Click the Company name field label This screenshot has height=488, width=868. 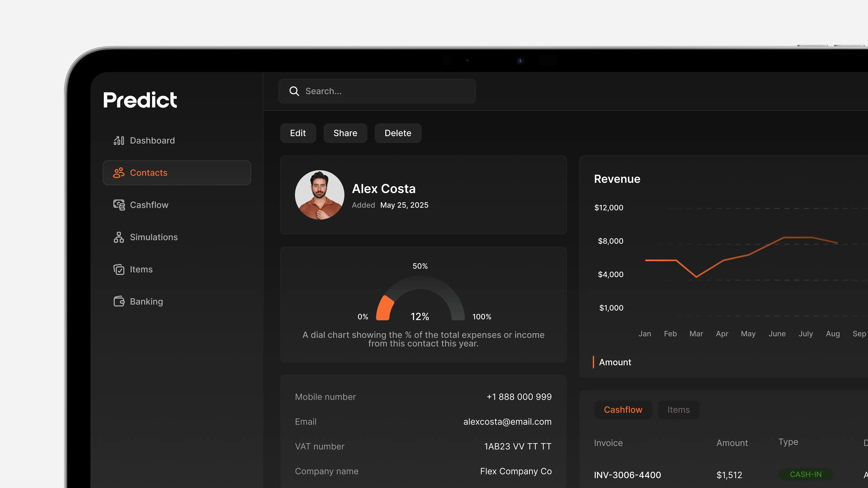coord(326,471)
